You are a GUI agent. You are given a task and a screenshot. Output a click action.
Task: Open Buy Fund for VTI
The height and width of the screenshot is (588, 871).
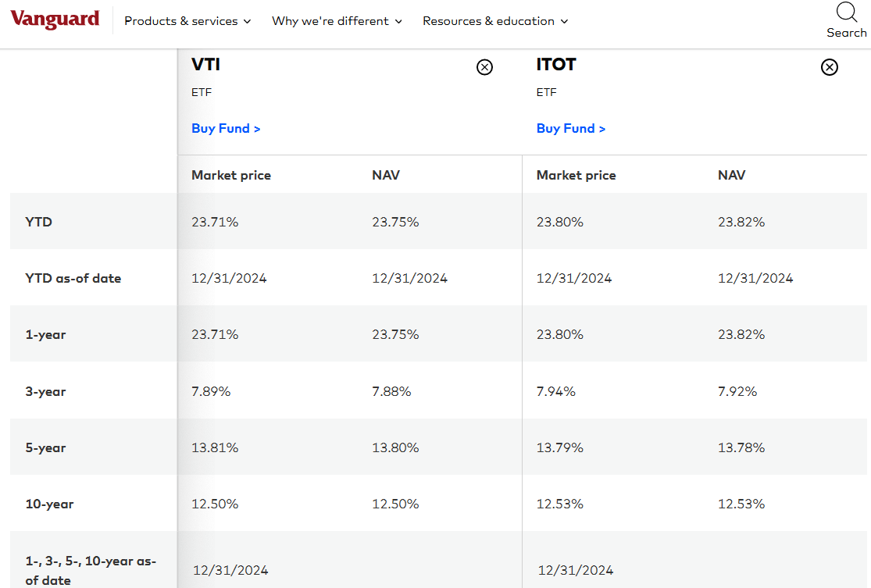pyautogui.click(x=226, y=128)
